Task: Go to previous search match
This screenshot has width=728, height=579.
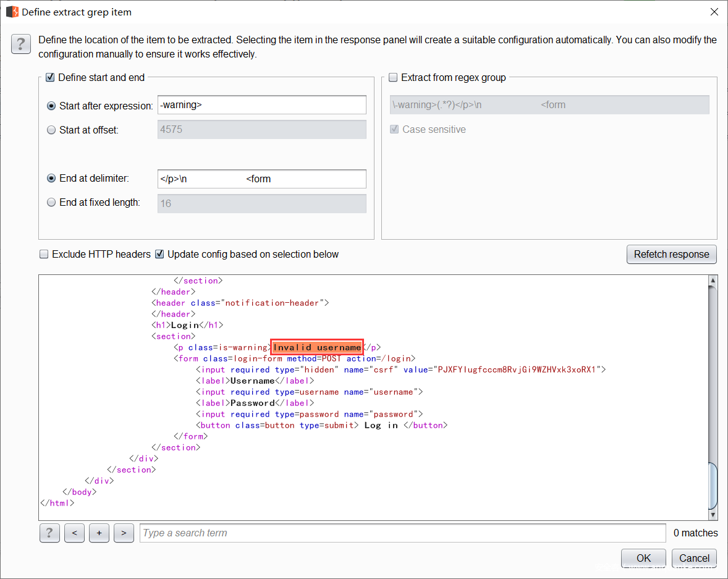Action: coord(74,533)
